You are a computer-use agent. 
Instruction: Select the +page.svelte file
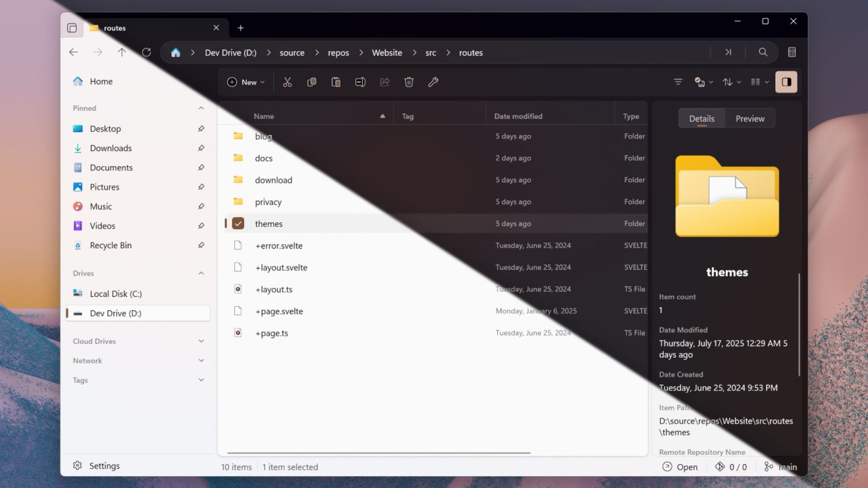[x=436, y=311]
